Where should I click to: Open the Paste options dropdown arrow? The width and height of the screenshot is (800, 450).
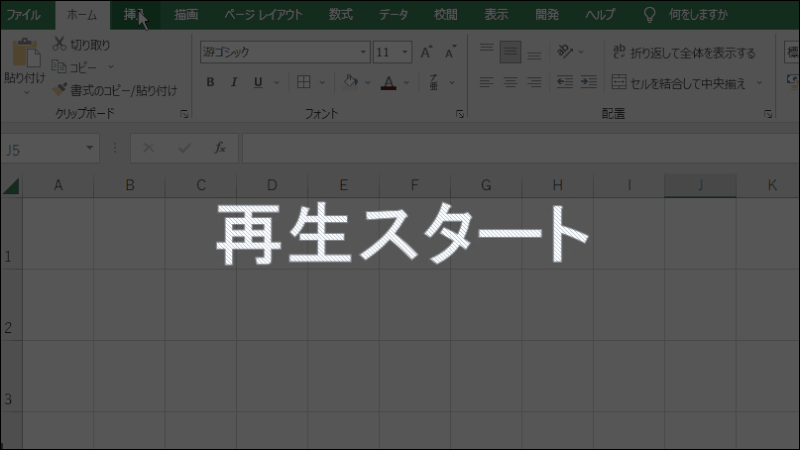[x=27, y=93]
